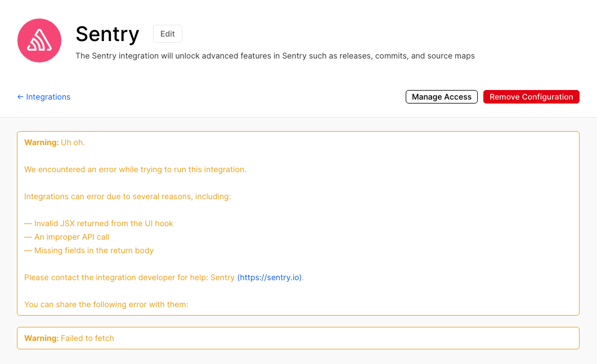Click the 'Failed to fetch' warning banner
Screen dimensions: 597x364
click(298, 338)
